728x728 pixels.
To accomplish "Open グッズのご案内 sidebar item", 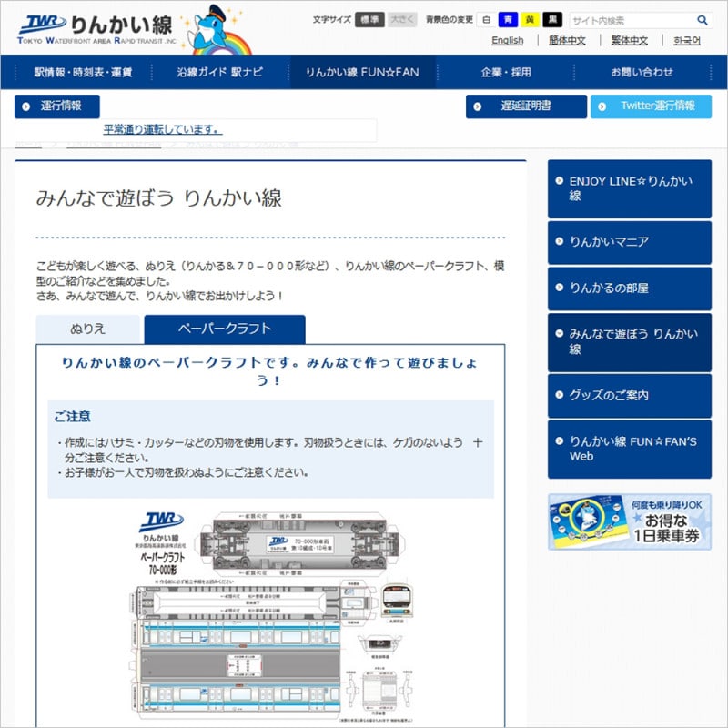I will tap(629, 395).
